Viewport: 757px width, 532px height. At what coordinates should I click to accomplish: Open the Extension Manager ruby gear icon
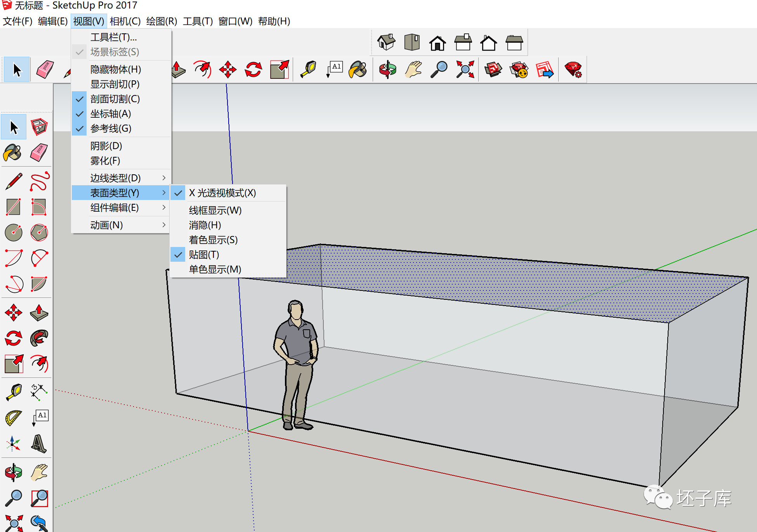point(573,70)
